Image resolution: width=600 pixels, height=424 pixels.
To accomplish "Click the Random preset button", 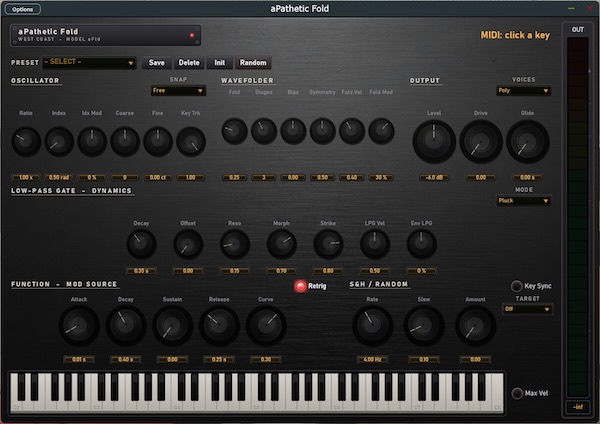I will click(253, 62).
